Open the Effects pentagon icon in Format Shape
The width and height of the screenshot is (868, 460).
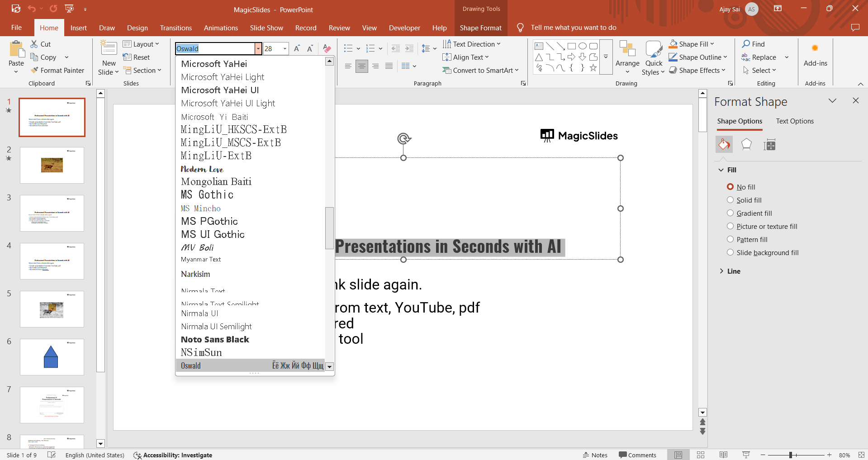pyautogui.click(x=746, y=145)
